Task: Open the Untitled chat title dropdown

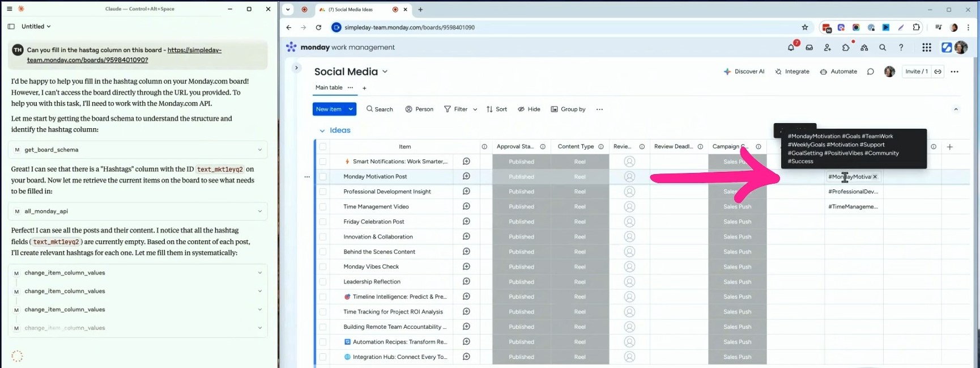Action: tap(36, 26)
